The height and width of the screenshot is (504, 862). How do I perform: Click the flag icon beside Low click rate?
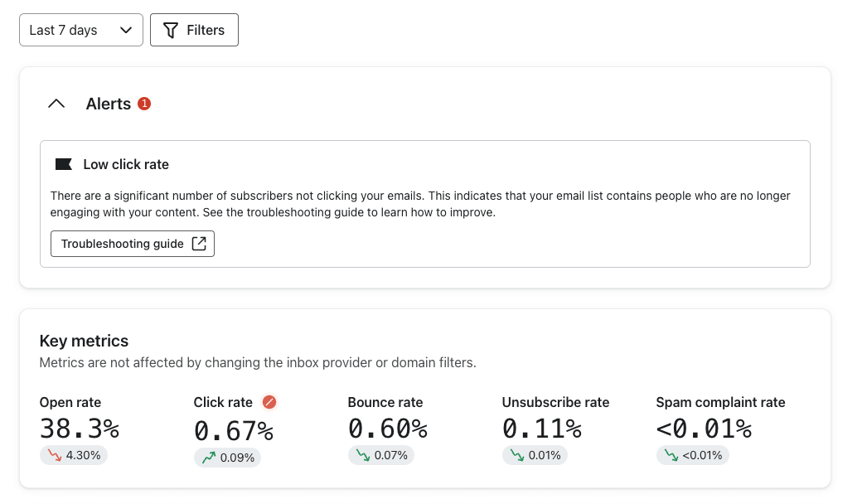click(x=63, y=164)
